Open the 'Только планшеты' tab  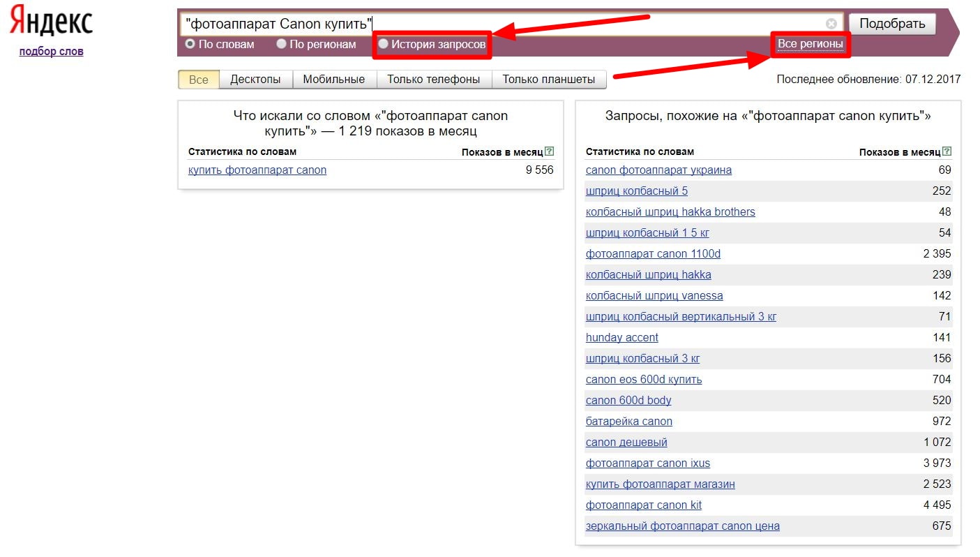[x=549, y=80]
